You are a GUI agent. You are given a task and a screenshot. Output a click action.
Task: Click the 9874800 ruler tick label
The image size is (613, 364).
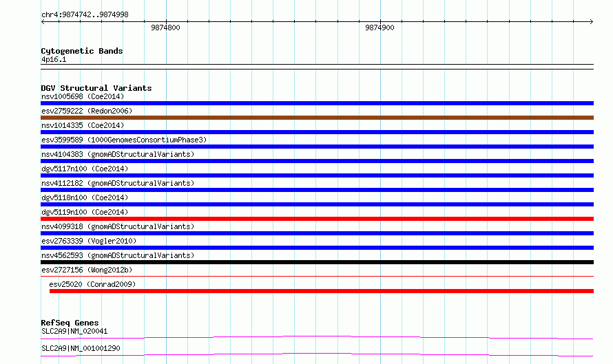(x=165, y=28)
